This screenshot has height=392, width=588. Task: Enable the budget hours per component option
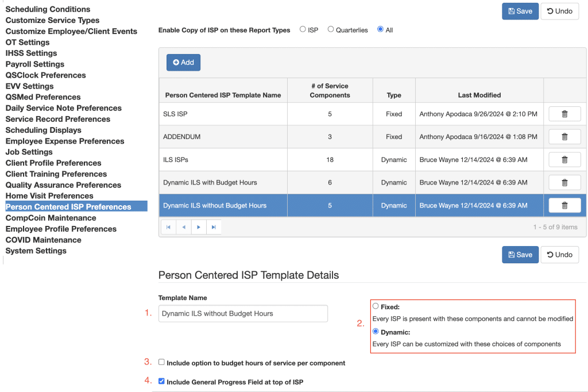[x=161, y=362]
